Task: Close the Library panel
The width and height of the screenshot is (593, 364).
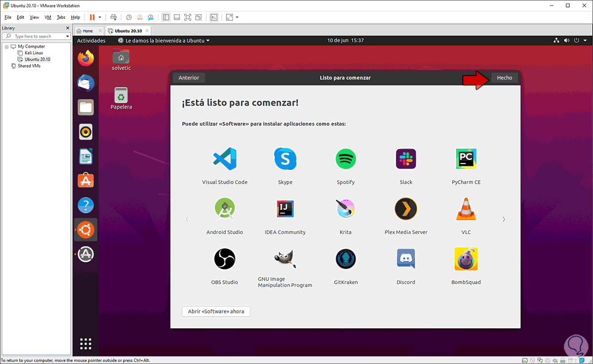Action: (68, 28)
